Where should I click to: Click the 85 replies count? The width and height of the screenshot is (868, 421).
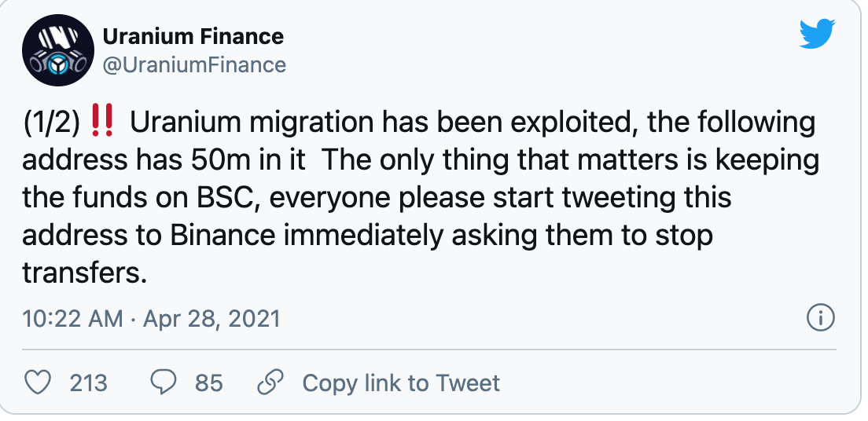tap(209, 383)
